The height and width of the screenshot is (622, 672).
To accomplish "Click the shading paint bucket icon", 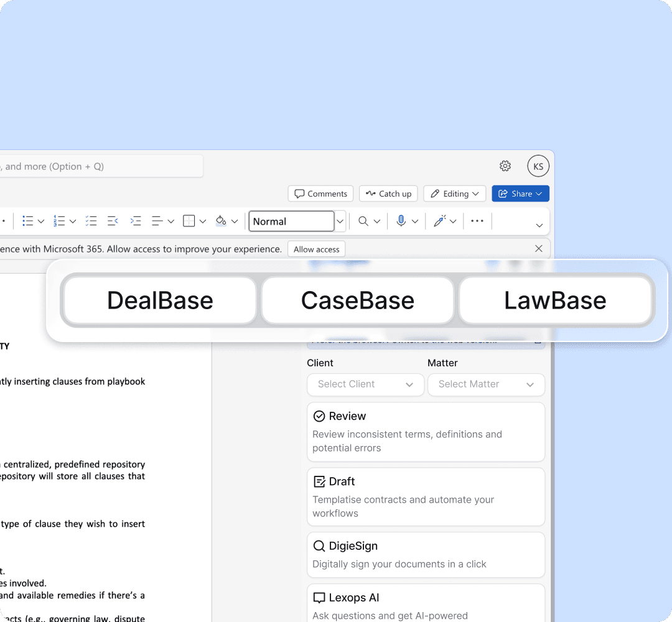I will [221, 221].
